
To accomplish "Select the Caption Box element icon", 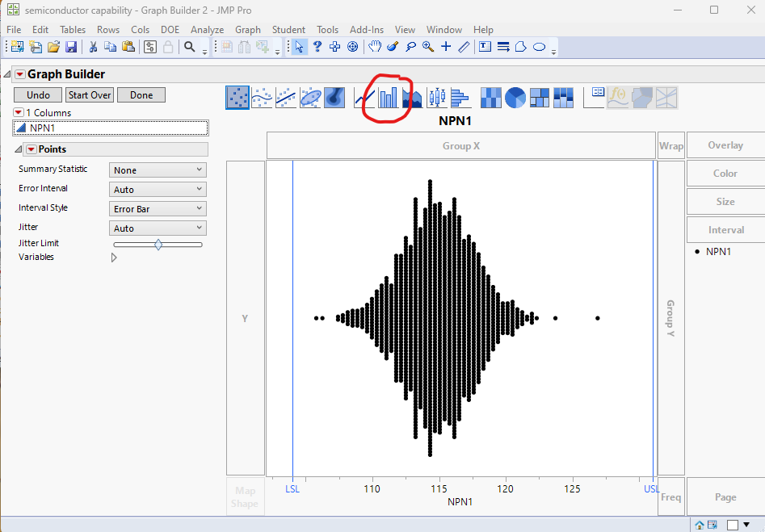I will click(594, 98).
